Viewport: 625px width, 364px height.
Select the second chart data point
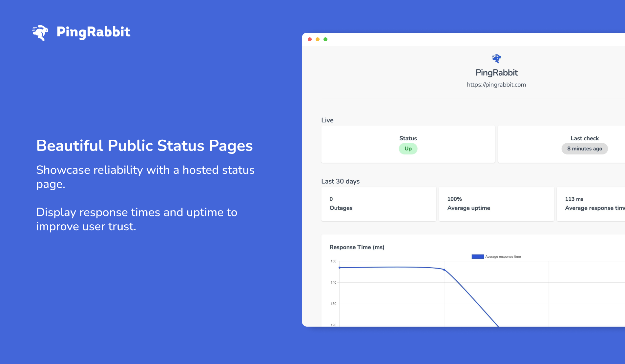[444, 270]
